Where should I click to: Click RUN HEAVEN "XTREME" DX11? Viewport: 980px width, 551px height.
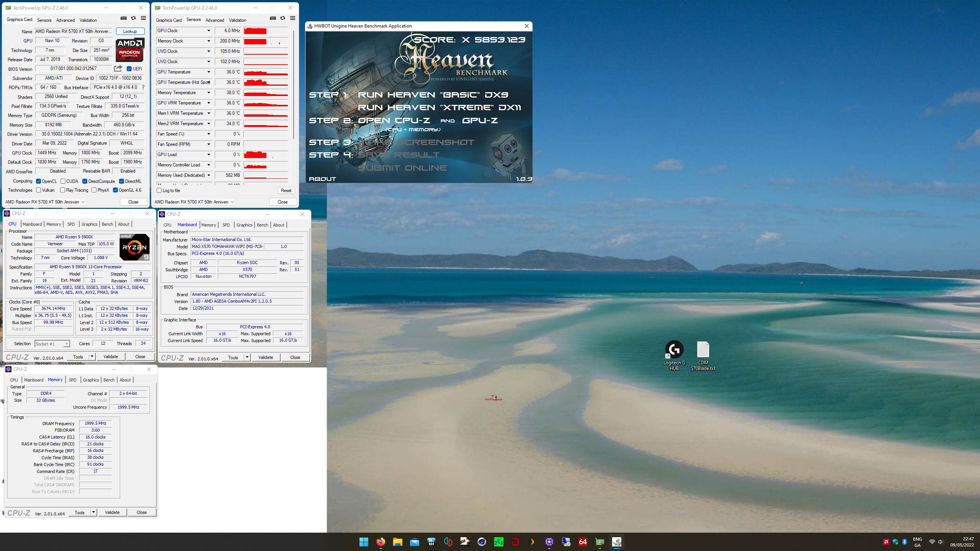point(439,108)
